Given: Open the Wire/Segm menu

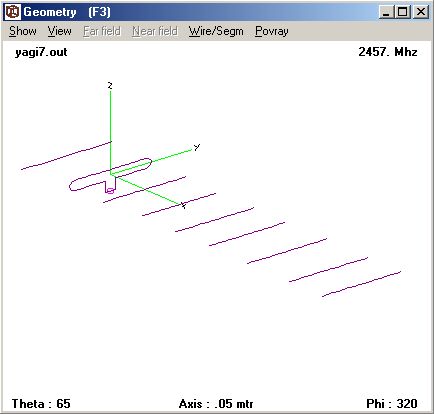Looking at the screenshot, I should 216,31.
